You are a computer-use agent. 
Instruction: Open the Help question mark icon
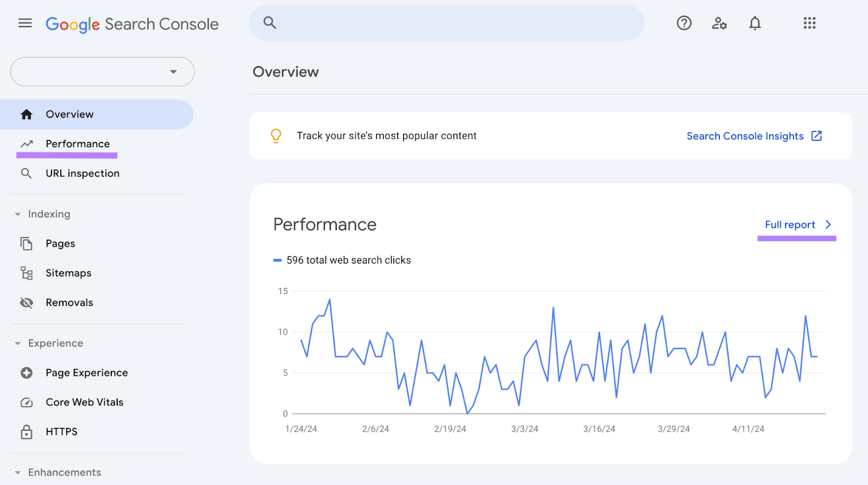point(684,23)
